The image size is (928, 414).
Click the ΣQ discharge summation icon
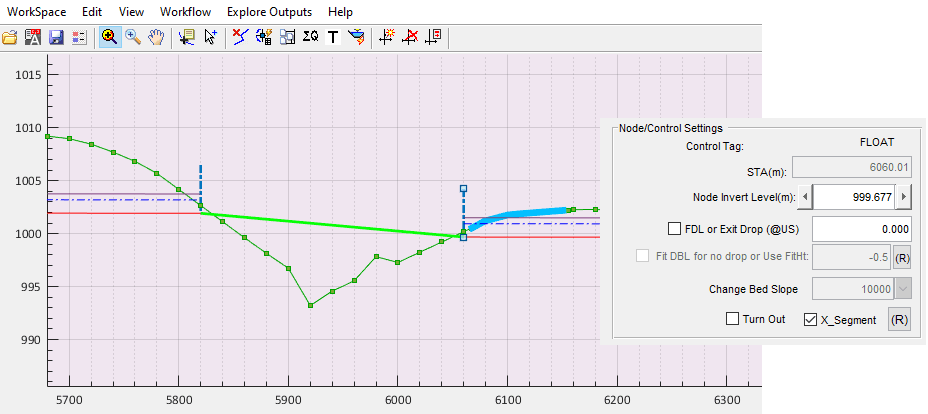point(311,37)
